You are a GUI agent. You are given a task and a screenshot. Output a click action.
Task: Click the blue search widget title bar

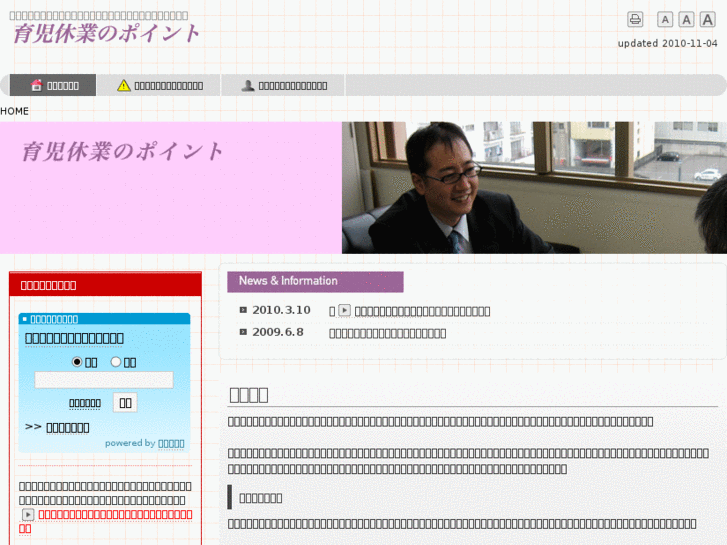[x=104, y=319]
